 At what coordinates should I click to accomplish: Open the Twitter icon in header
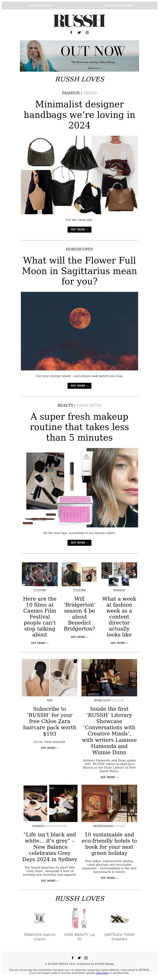click(79, 32)
